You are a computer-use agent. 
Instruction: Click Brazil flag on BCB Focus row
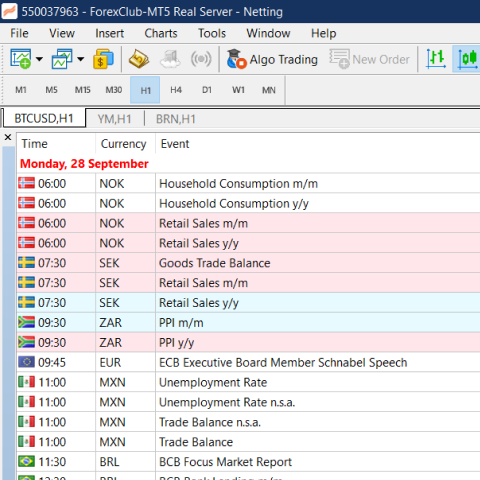point(26,462)
